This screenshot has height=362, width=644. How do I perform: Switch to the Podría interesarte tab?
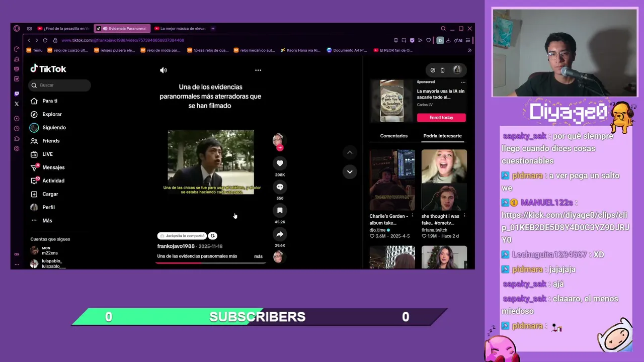[x=442, y=136]
